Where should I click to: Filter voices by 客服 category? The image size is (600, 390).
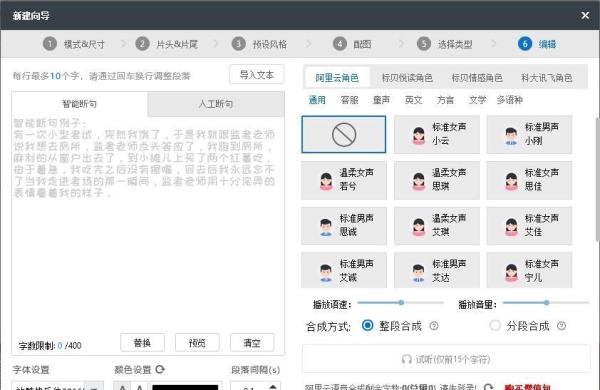pyautogui.click(x=349, y=100)
